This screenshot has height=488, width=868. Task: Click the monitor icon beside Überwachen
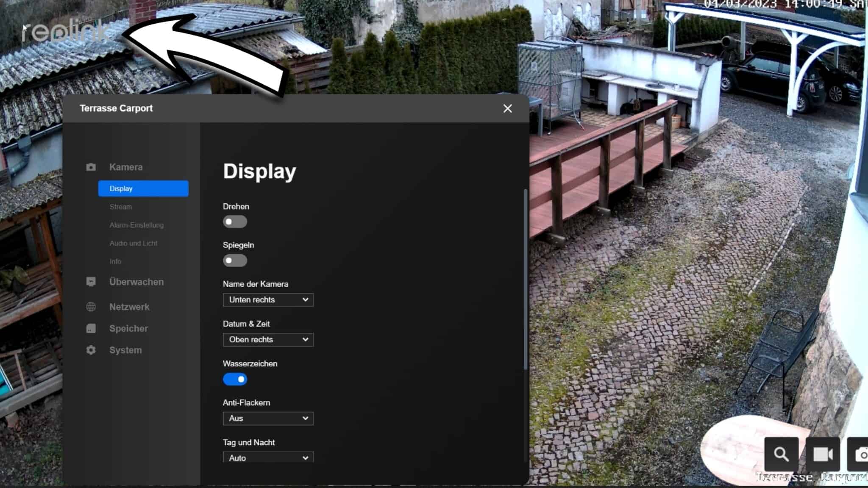coord(91,282)
